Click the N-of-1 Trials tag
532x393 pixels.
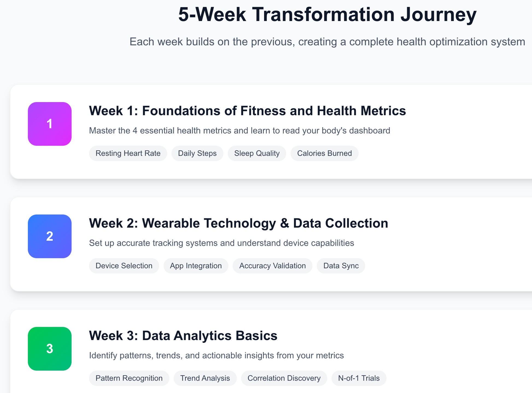click(359, 378)
